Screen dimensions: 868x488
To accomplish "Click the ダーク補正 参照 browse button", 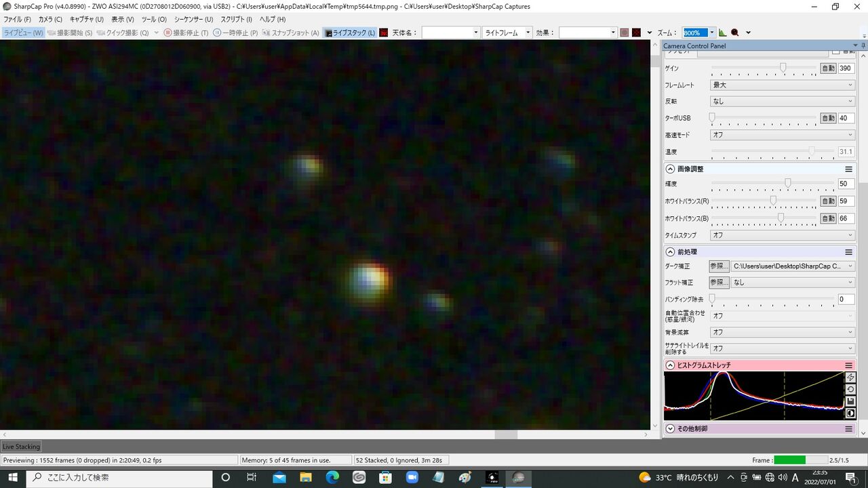I will [719, 266].
